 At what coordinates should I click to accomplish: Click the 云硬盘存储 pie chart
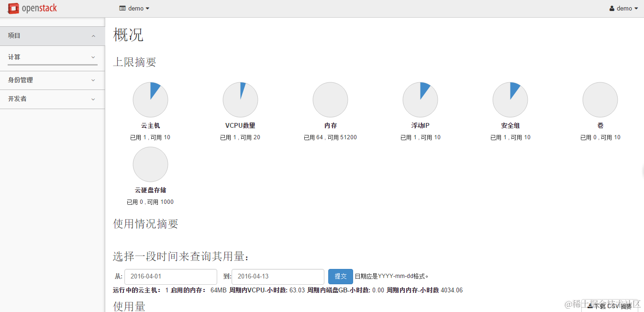(x=150, y=164)
